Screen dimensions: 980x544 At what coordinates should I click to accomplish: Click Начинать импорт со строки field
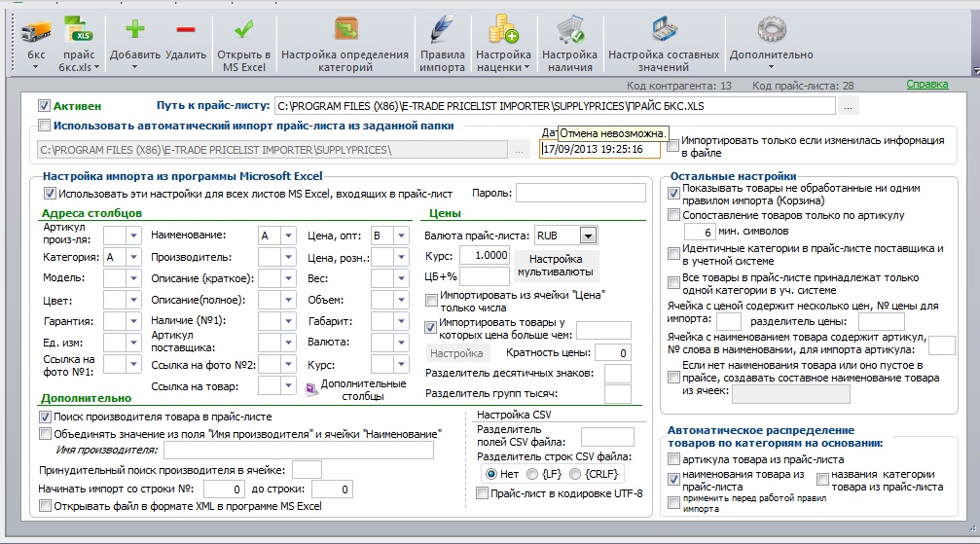click(x=224, y=489)
